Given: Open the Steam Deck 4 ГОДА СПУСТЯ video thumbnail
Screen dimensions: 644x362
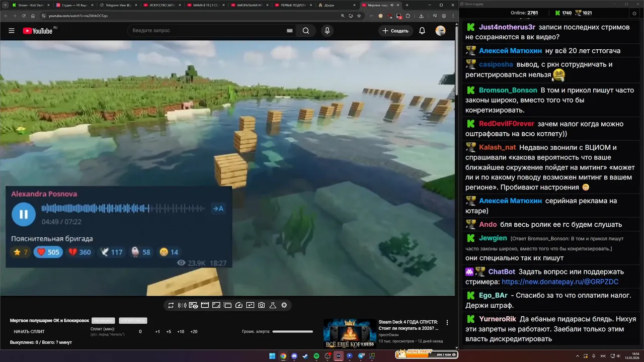Looking at the screenshot, I should (350, 333).
